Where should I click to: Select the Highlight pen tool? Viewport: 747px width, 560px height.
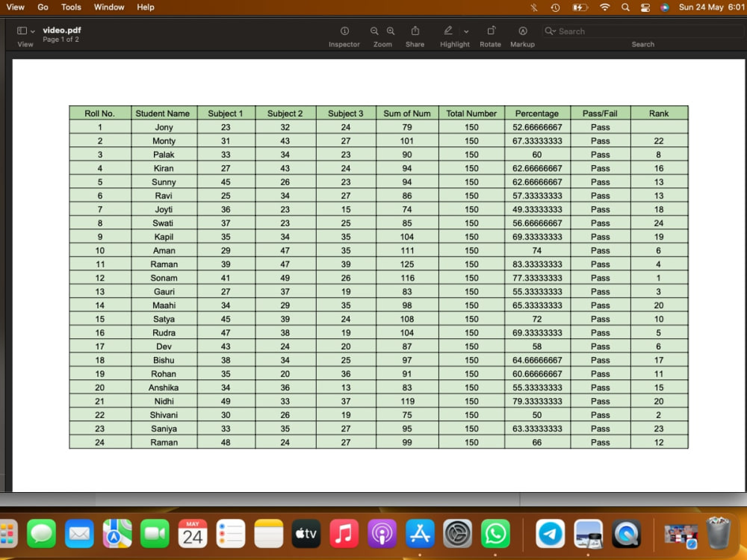click(448, 31)
